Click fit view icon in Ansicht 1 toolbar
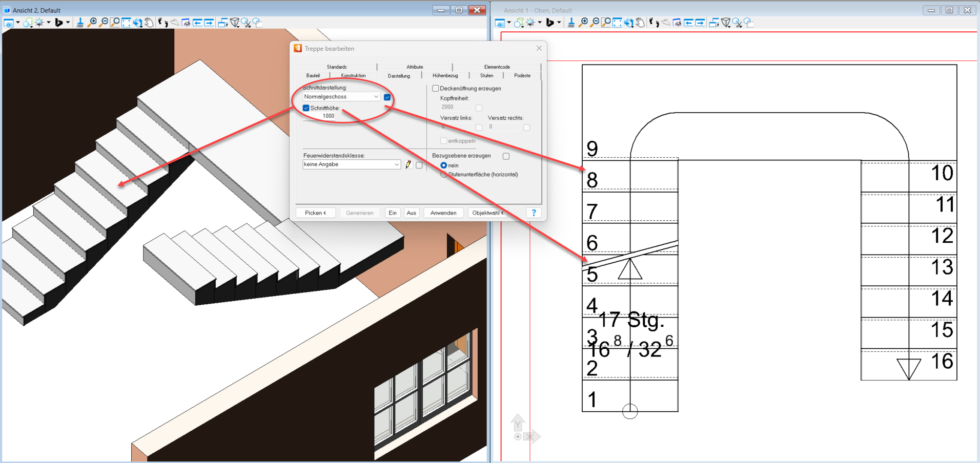This screenshot has width=980, height=463. [x=617, y=23]
